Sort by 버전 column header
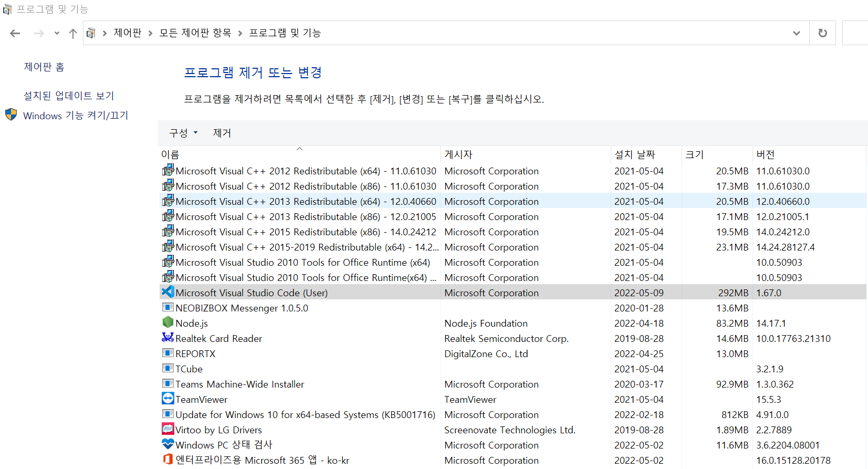Viewport: 868px width, 469px height. point(809,154)
